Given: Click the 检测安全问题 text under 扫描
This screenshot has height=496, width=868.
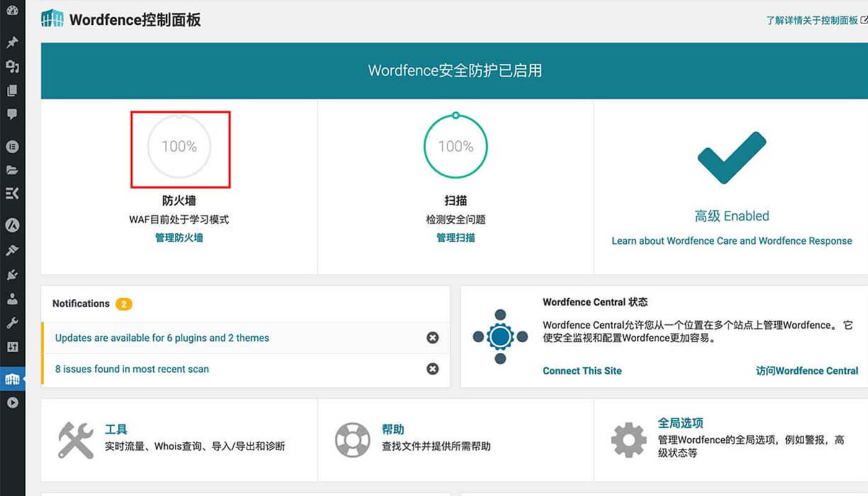Looking at the screenshot, I should (x=456, y=219).
